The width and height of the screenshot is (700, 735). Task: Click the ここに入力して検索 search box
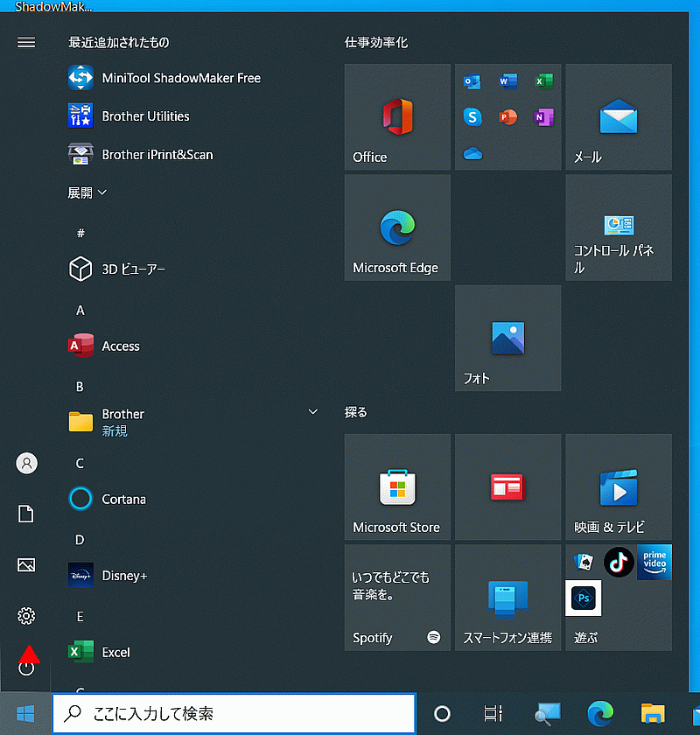(234, 713)
